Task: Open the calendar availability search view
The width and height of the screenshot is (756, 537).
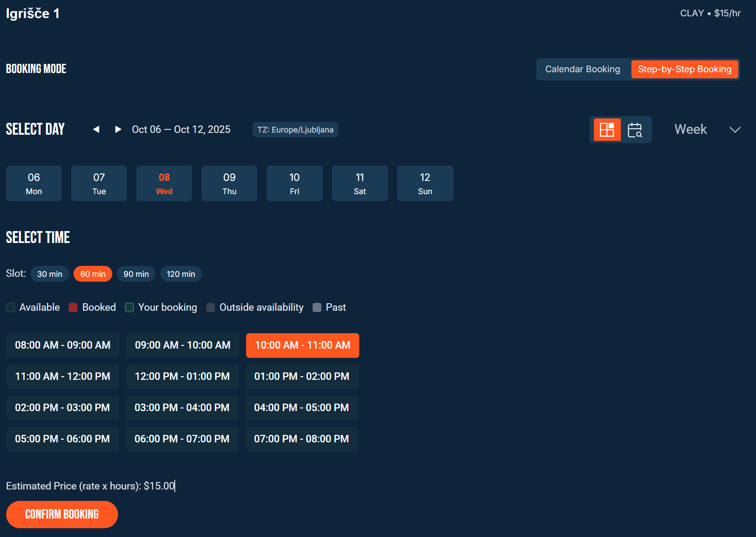Action: (x=636, y=129)
